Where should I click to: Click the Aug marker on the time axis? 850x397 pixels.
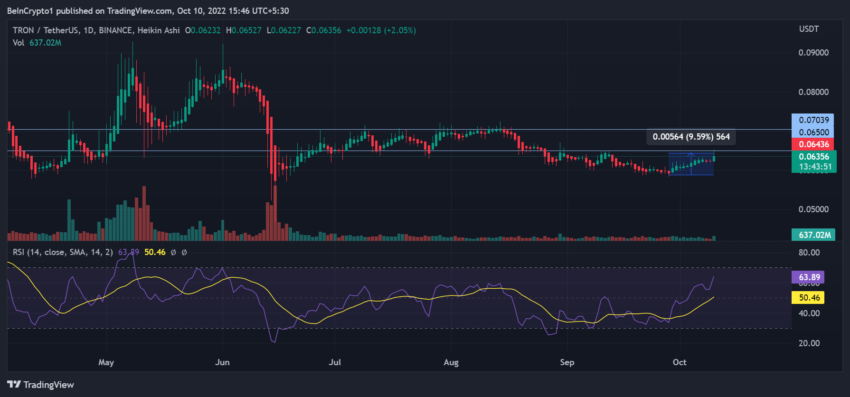point(452,362)
